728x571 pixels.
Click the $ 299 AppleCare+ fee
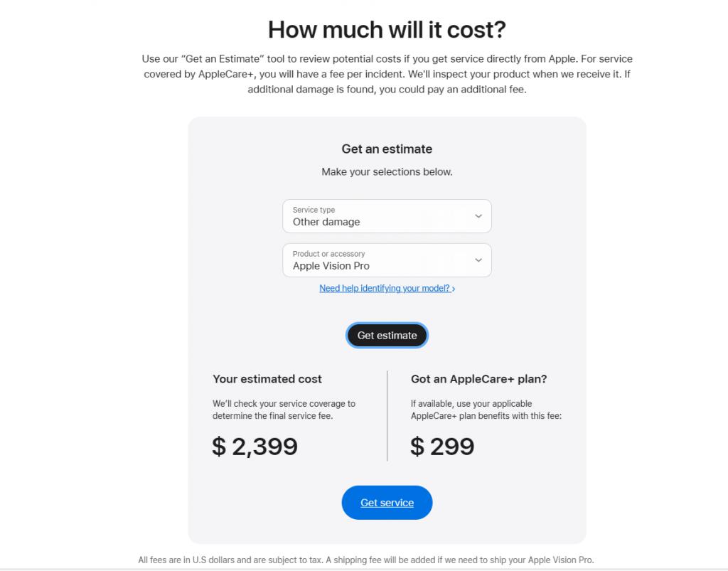pos(442,447)
